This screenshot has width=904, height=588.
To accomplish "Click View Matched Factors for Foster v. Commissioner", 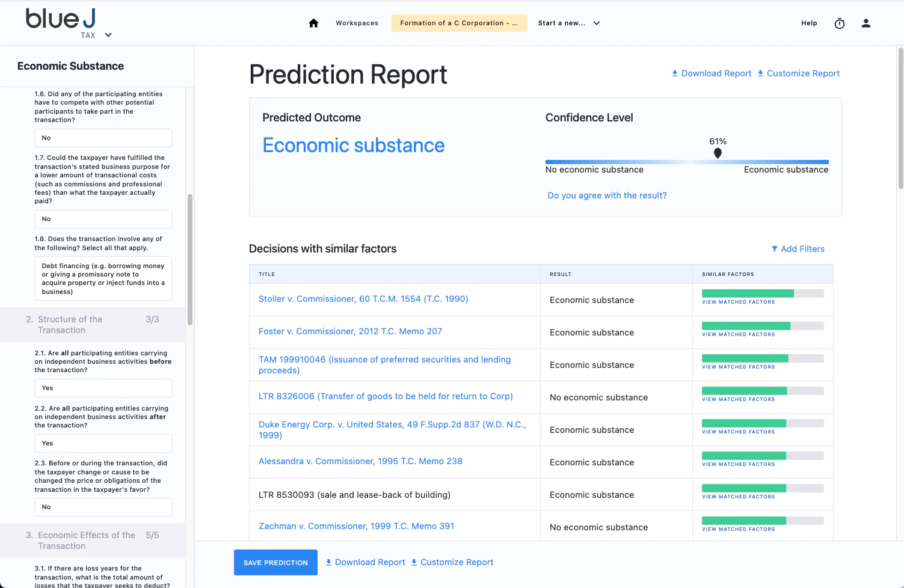I will (738, 334).
